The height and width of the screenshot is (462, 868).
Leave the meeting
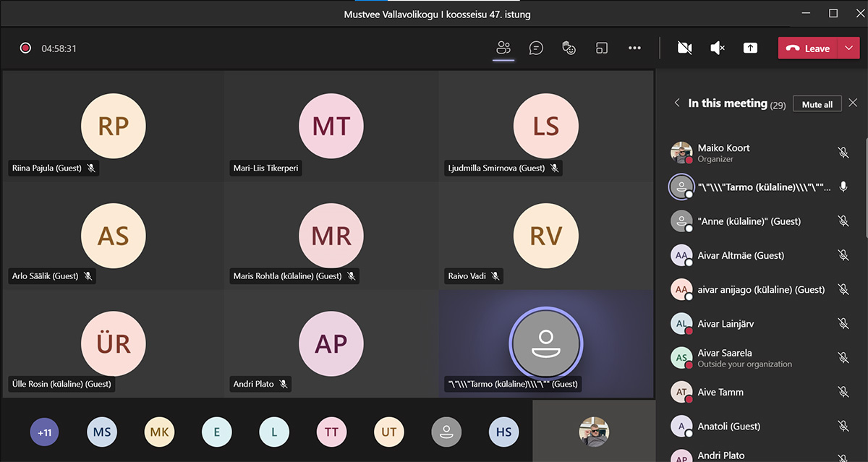808,48
